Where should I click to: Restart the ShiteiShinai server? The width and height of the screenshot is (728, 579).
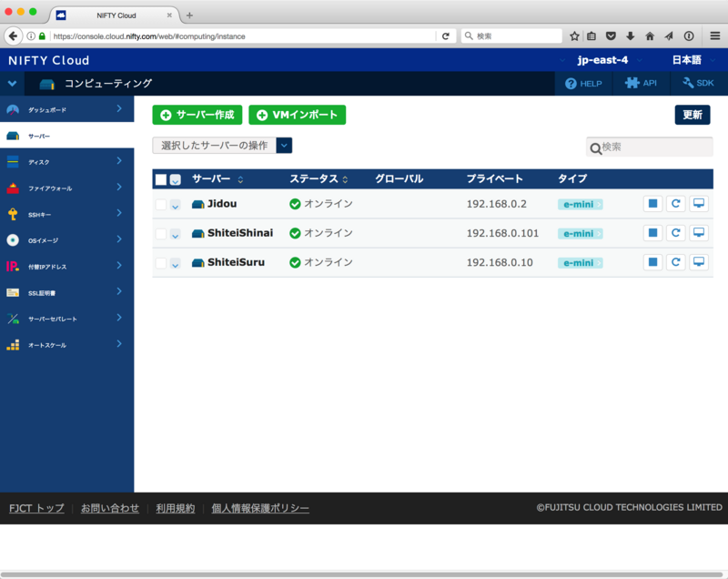coord(675,232)
